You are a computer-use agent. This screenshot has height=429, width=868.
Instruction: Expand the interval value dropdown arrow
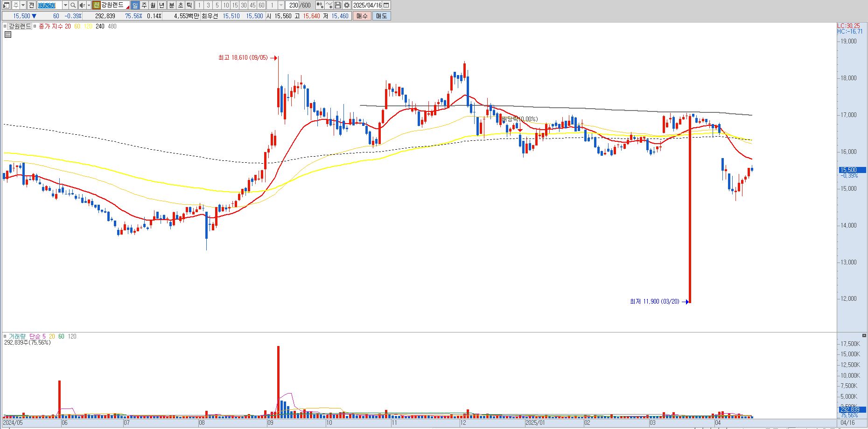(281, 5)
